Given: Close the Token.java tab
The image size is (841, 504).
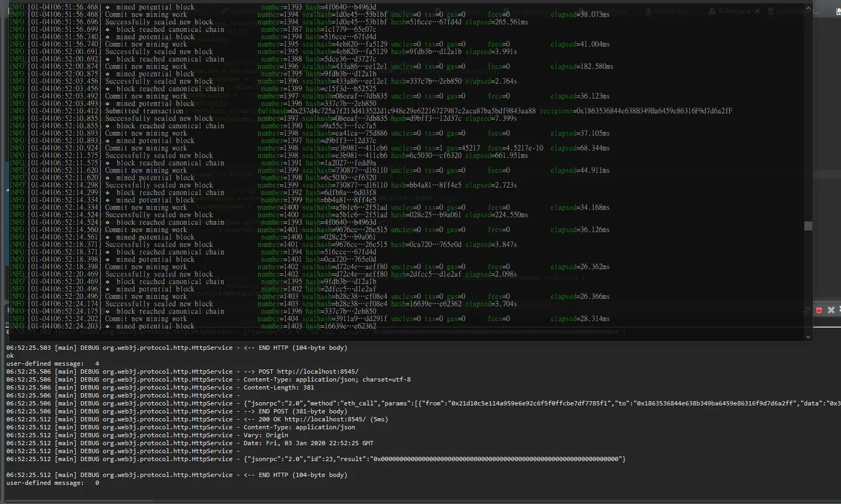Looking at the screenshot, I should [757, 11].
